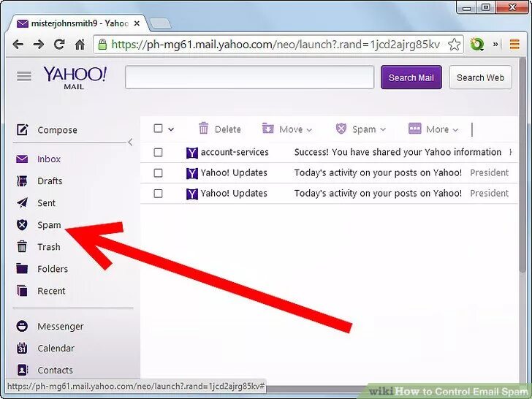
Task: Open the Inbox folder
Action: point(49,159)
